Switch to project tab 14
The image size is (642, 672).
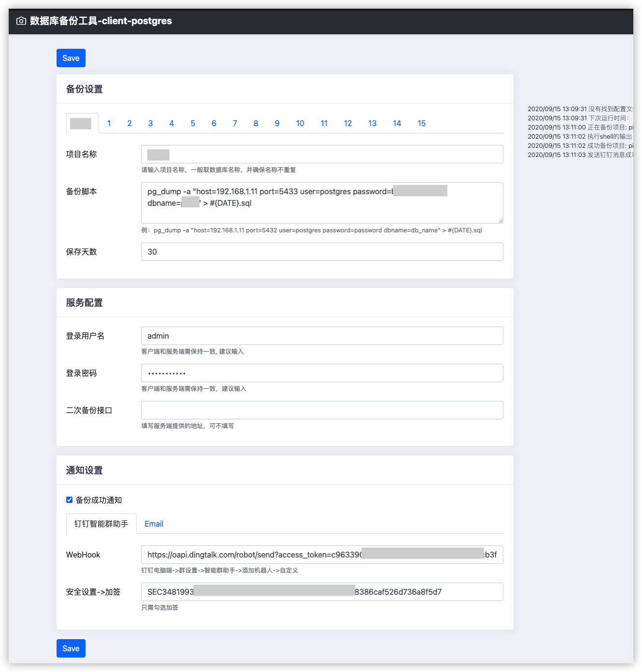pos(397,123)
